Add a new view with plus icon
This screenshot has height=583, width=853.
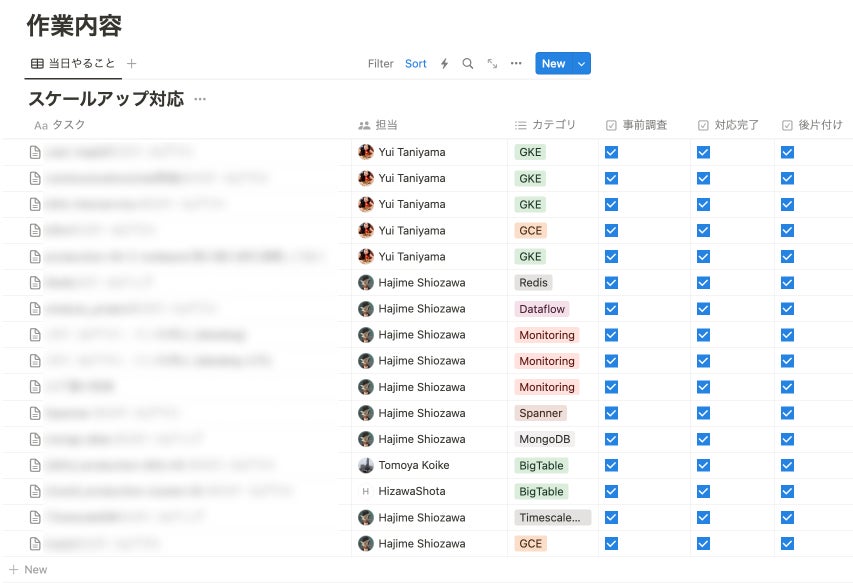132,64
